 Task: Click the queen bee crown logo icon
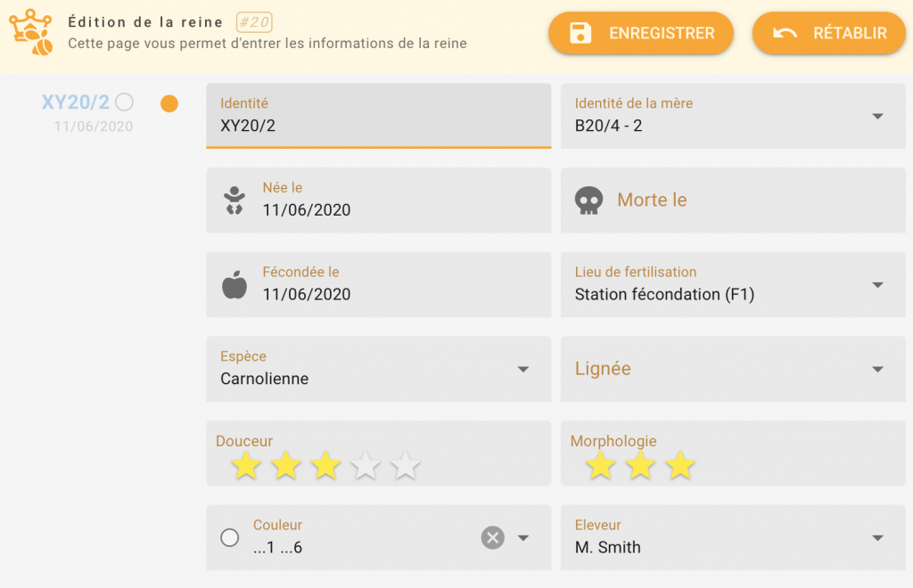click(x=32, y=33)
